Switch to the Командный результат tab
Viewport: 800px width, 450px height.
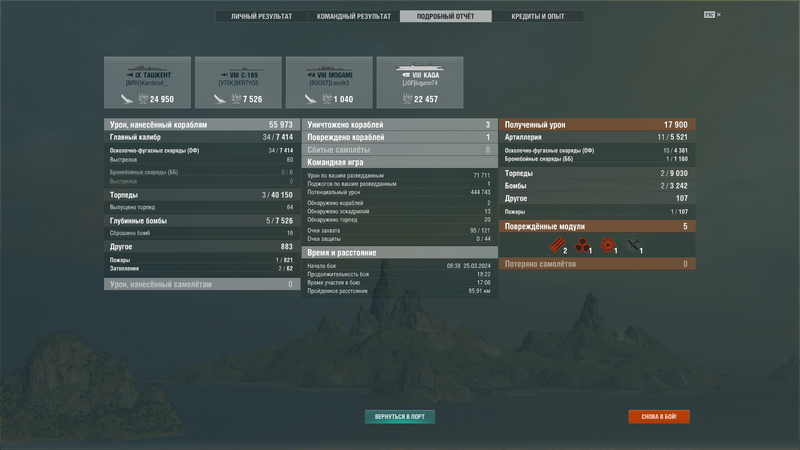(x=354, y=17)
